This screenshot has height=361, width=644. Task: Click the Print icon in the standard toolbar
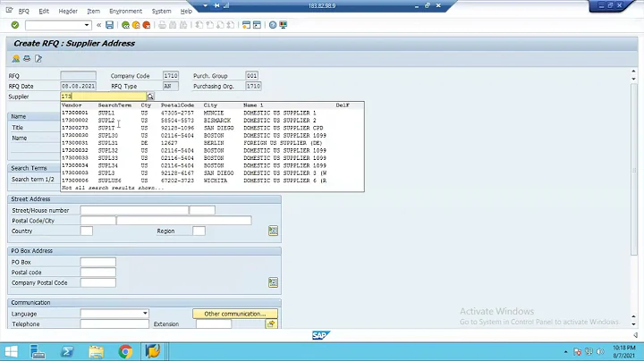(162, 25)
